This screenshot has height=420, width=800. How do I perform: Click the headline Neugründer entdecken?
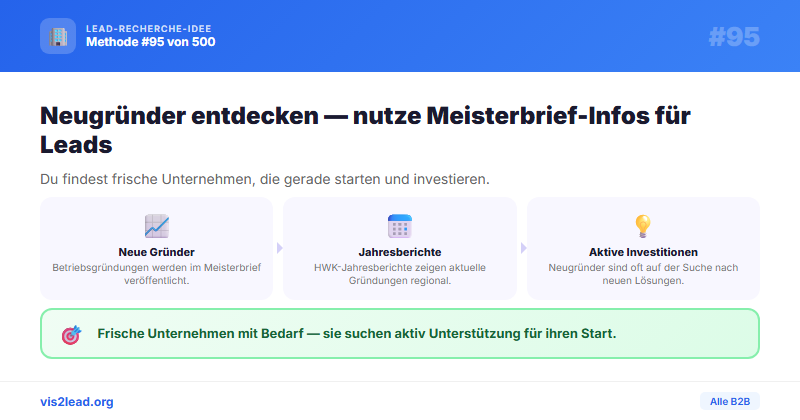[365, 130]
